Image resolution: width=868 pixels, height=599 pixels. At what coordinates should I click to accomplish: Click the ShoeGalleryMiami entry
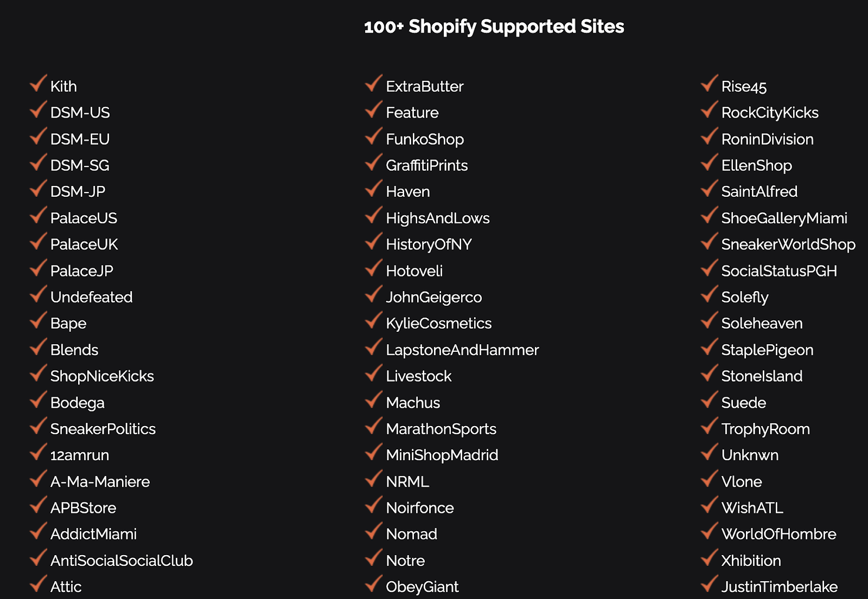[784, 218]
